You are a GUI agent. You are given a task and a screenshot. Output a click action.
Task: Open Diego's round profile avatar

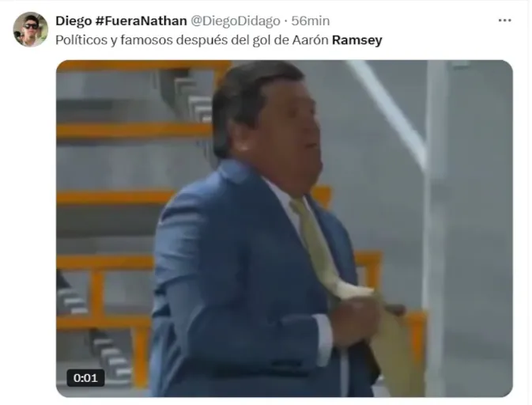31,29
